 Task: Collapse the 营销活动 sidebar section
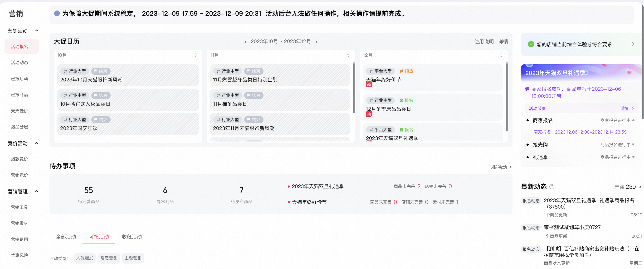point(37,30)
